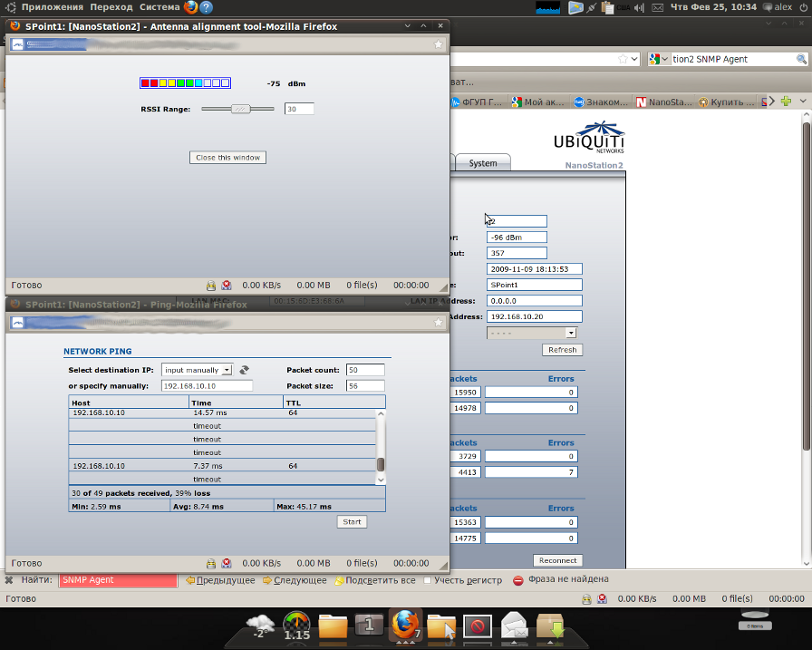Open the volume speaker applet
The image size is (812, 650).
click(x=640, y=8)
